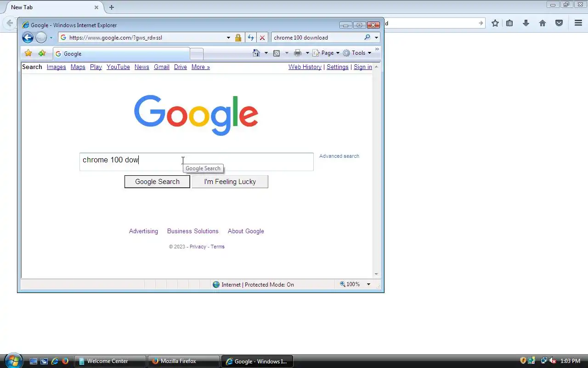The image size is (588, 368).
Task: Click the Back arrow in Internet Explorer
Action: [28, 38]
